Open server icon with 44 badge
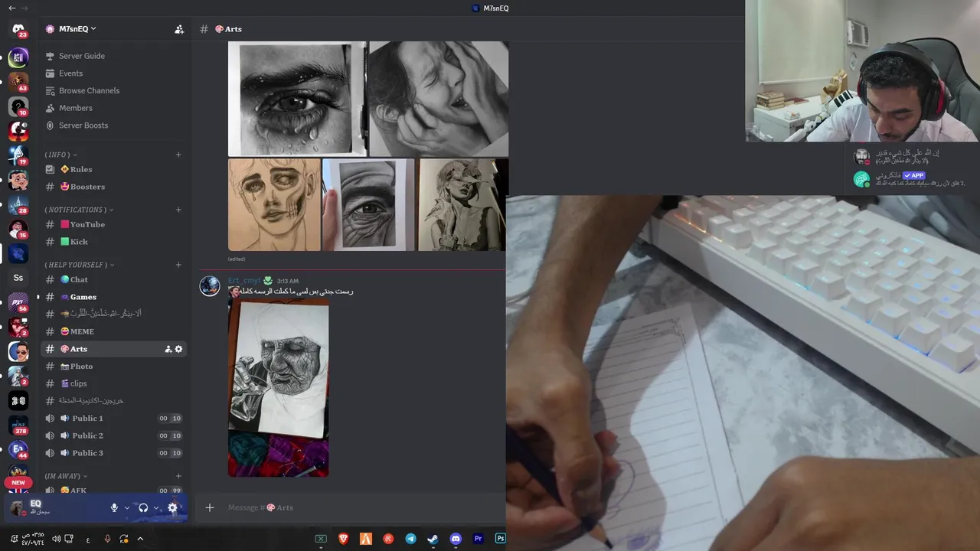Viewport: 980px width, 551px height. pos(18,450)
